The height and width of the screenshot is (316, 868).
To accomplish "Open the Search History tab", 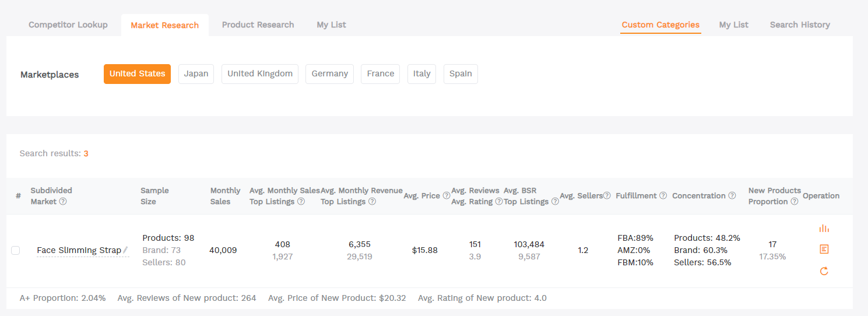I will (800, 25).
